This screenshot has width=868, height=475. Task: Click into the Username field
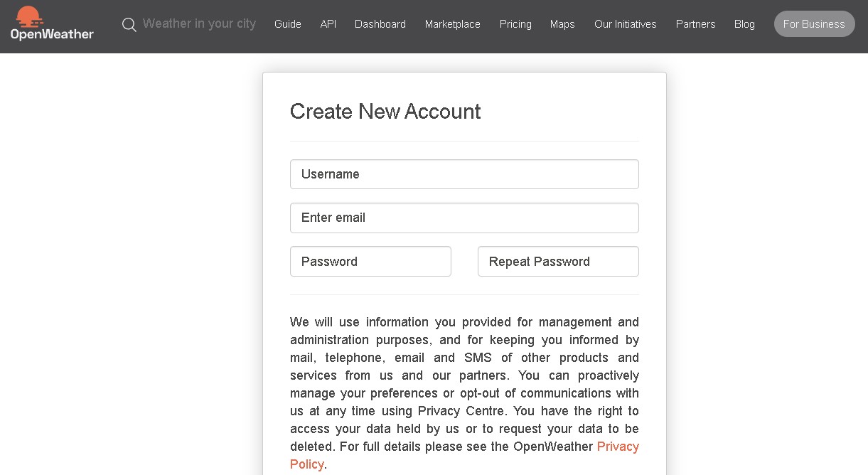tap(464, 174)
